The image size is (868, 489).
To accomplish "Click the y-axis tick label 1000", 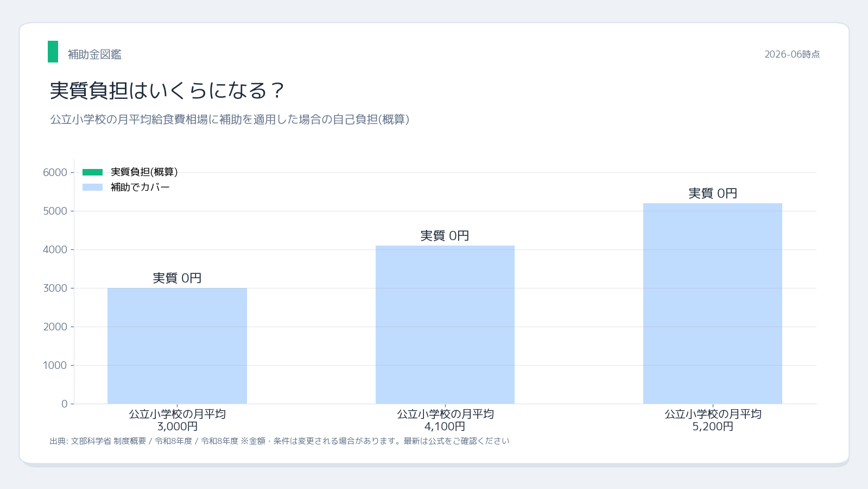I will [x=55, y=365].
